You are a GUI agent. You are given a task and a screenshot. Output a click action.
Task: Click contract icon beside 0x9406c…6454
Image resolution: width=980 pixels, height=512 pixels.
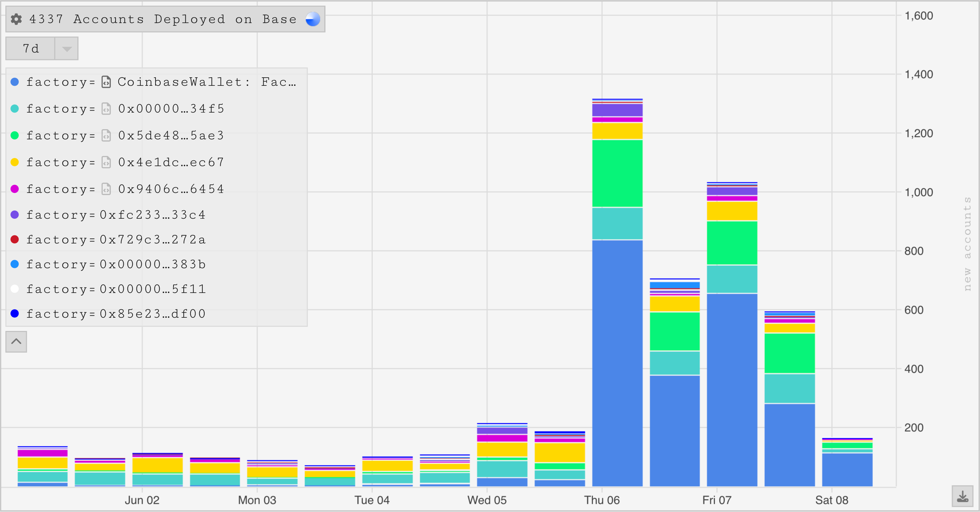[106, 189]
